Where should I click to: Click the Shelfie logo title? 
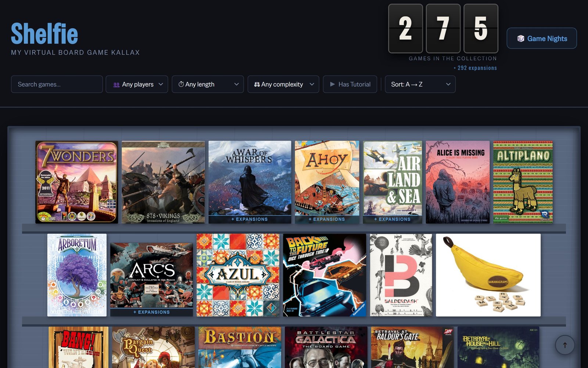coord(44,33)
